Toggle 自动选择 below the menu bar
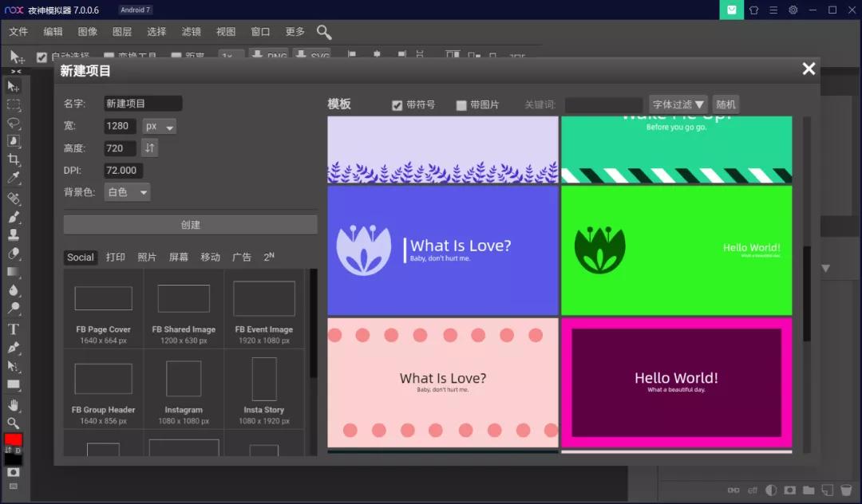The image size is (862, 504). pyautogui.click(x=42, y=57)
